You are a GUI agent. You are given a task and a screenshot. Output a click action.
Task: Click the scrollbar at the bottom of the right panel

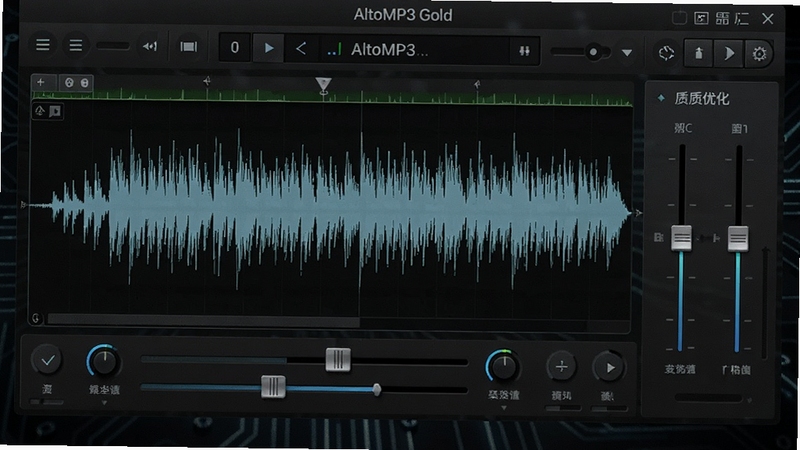click(x=708, y=397)
